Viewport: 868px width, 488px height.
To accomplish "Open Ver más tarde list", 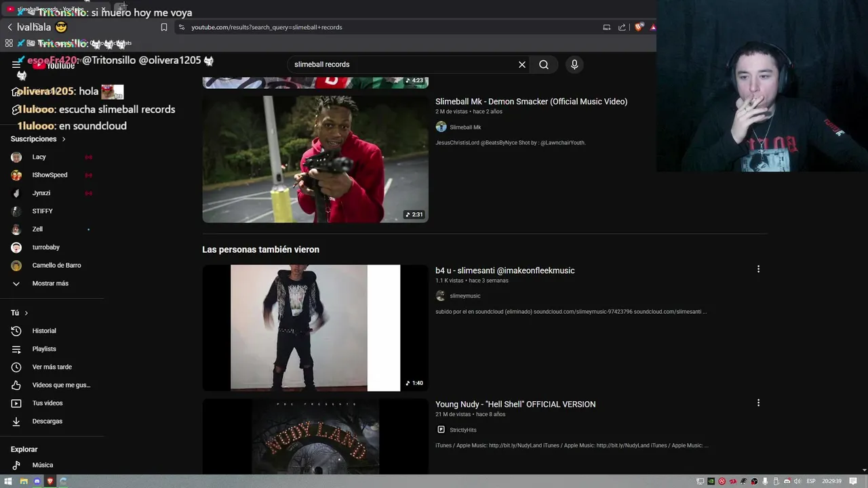I will (52, 367).
